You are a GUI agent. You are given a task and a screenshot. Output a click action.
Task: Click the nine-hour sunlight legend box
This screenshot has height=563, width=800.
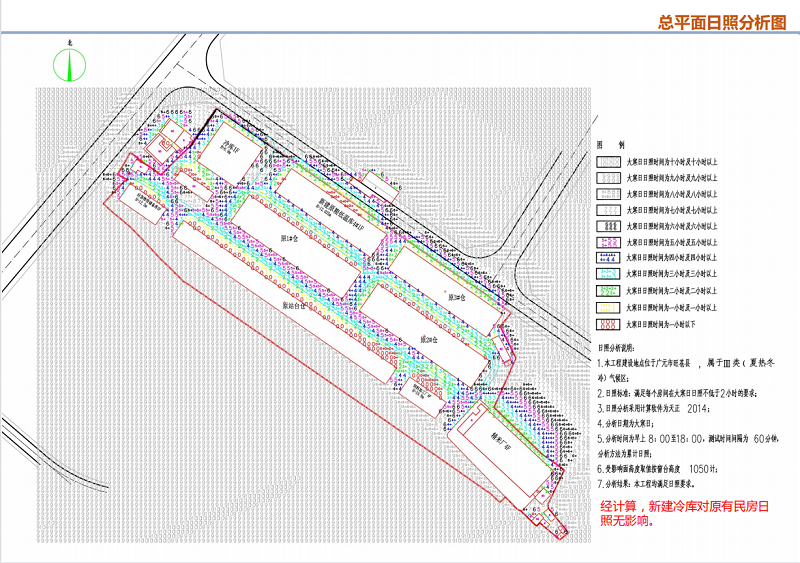click(x=609, y=177)
